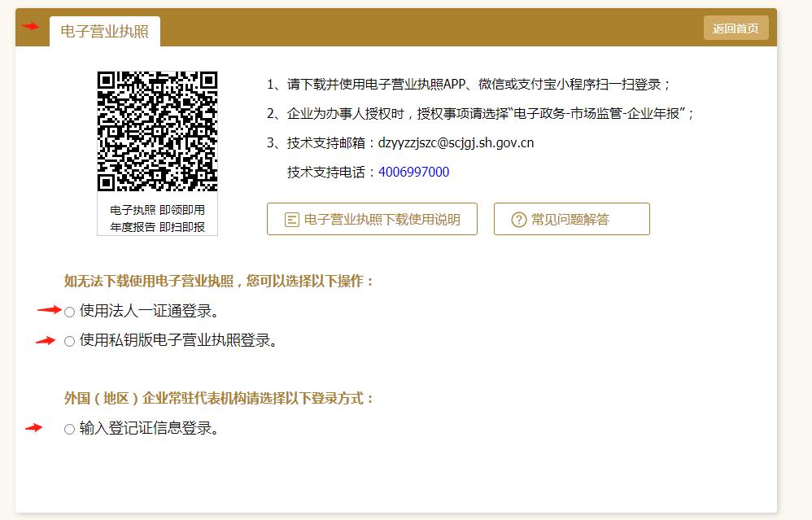Screen dimensions: 812x520
Task: Open 电子营业执照下载使用说明 text button
Action: 382,220
